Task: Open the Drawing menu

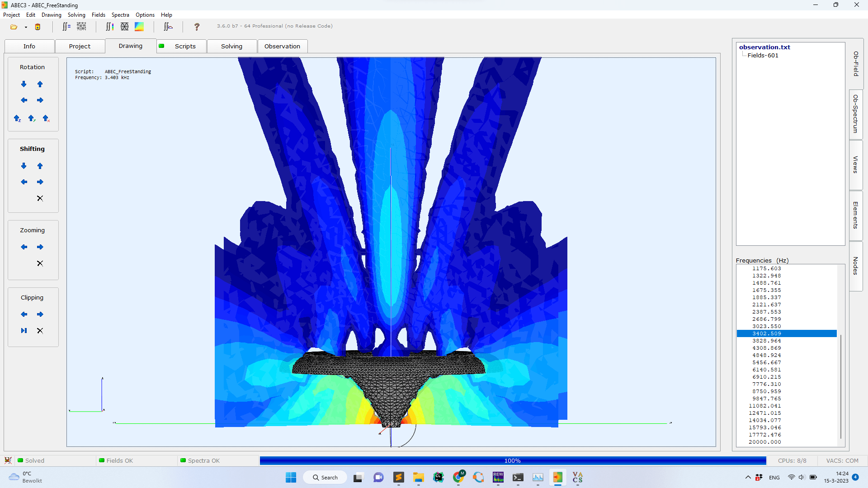Action: 52,15
